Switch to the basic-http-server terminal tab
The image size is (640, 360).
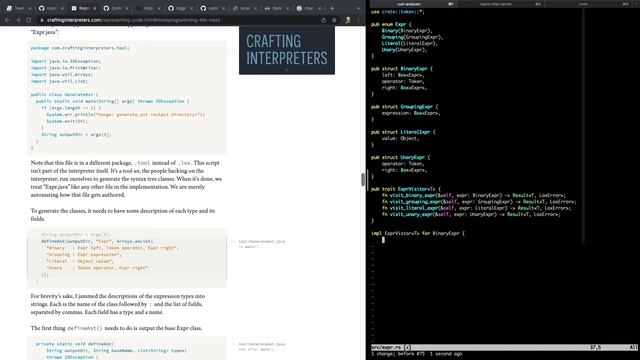pyautogui.click(x=500, y=4)
